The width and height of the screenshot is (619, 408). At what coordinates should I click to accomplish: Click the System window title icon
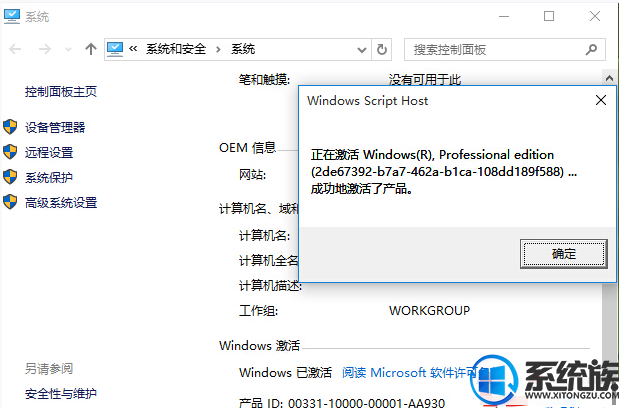[11, 16]
